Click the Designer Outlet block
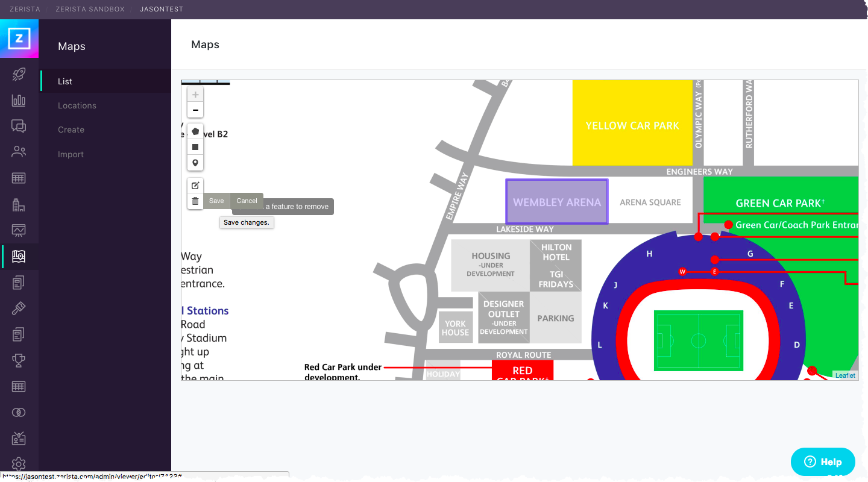The width and height of the screenshot is (868, 482). 504,318
